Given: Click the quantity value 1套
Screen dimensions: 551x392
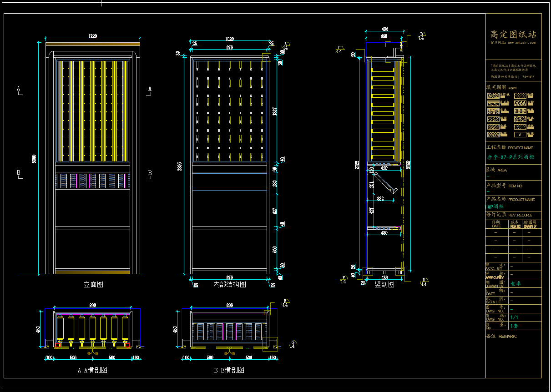Looking at the screenshot, I should [514, 326].
